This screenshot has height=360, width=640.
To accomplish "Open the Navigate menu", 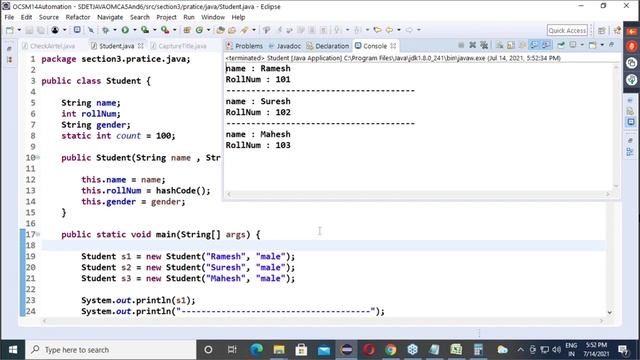I will point(110,17).
